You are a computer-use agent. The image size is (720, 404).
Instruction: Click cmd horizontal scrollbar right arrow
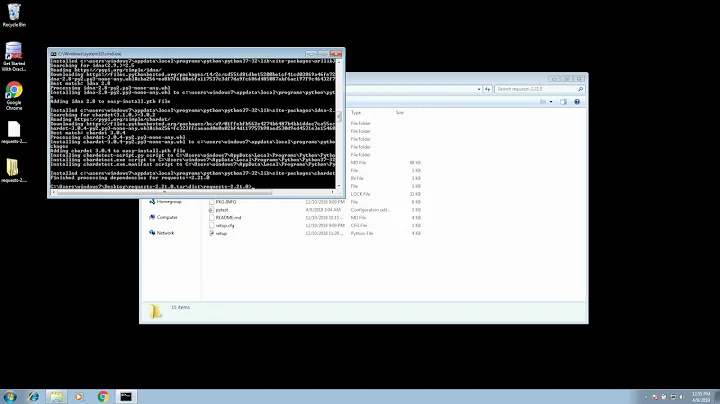coord(333,192)
